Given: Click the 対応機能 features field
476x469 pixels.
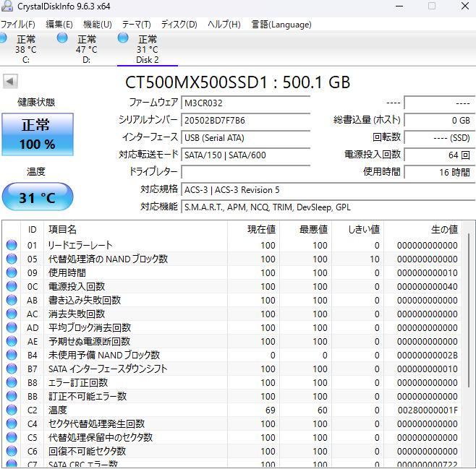Looking at the screenshot, I should click(328, 207).
